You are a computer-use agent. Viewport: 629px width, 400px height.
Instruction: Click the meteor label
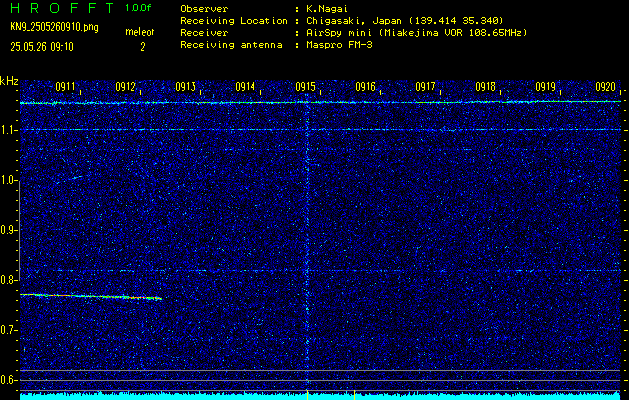pos(140,32)
